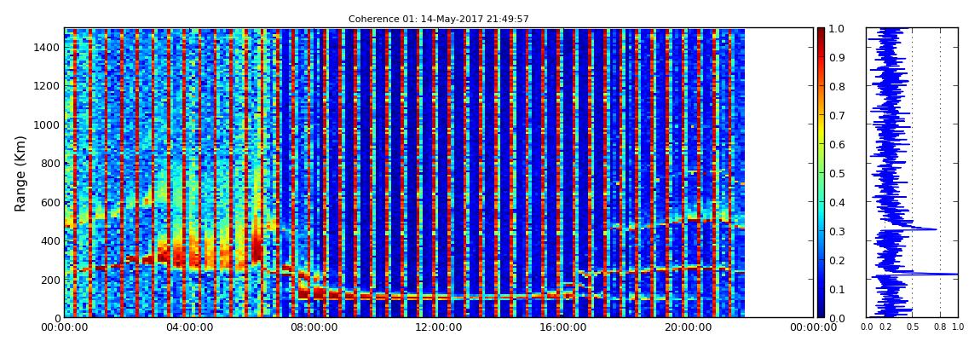Image resolution: width=980 pixels, height=347 pixels.
Task: Click the 1400 range tick label
Action: pyautogui.click(x=46, y=47)
